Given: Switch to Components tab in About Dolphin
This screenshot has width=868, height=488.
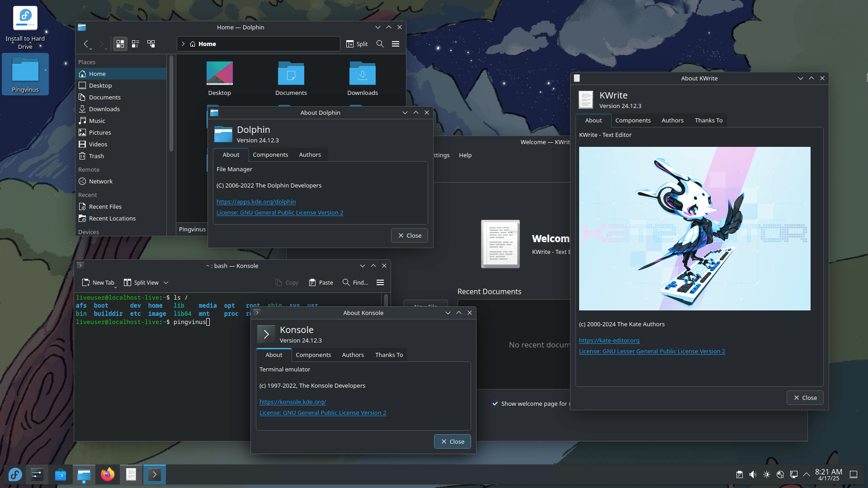Looking at the screenshot, I should pyautogui.click(x=270, y=155).
